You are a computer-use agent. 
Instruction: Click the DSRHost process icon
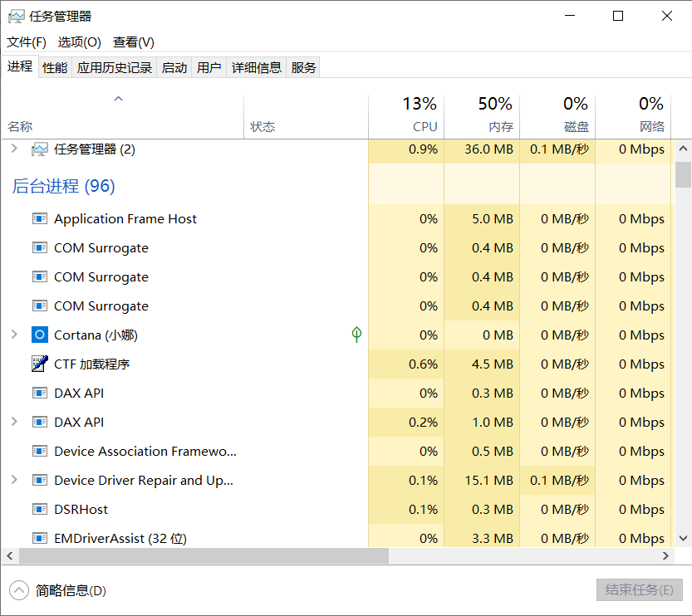(x=40, y=509)
